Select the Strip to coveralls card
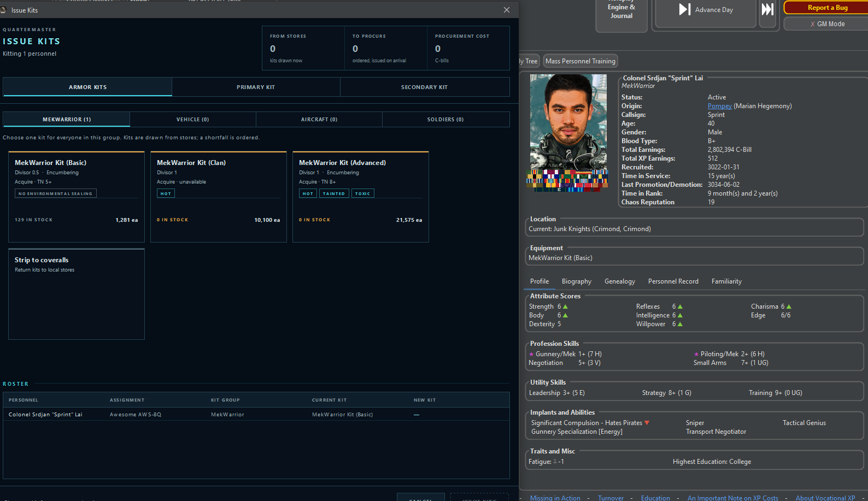 click(x=77, y=294)
